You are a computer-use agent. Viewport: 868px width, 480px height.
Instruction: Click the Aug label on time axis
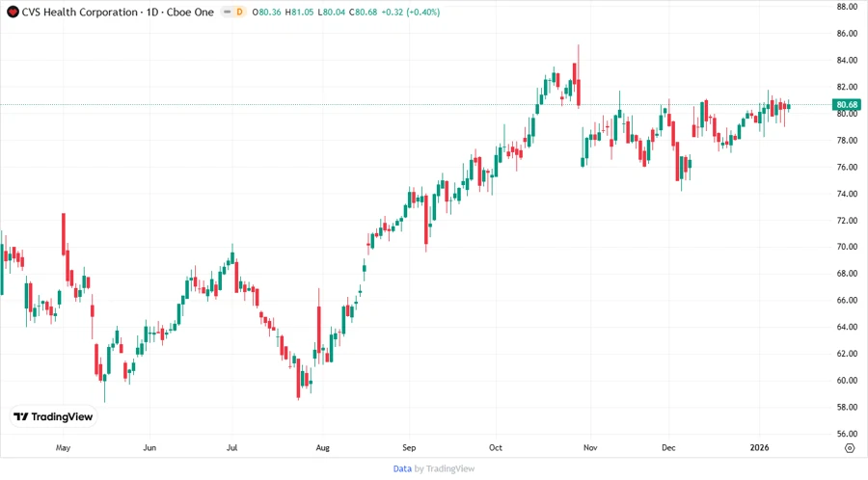pos(323,448)
